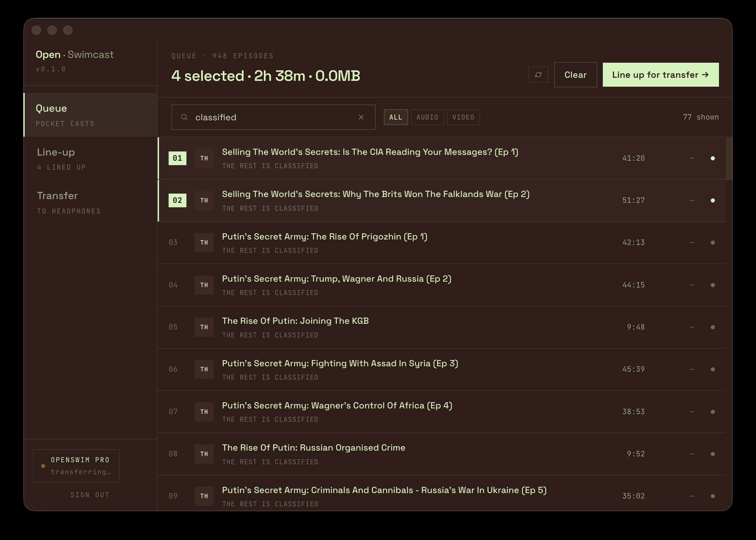Viewport: 756px width, 540px height.
Task: Click Line up for transfer button
Action: [x=661, y=75]
